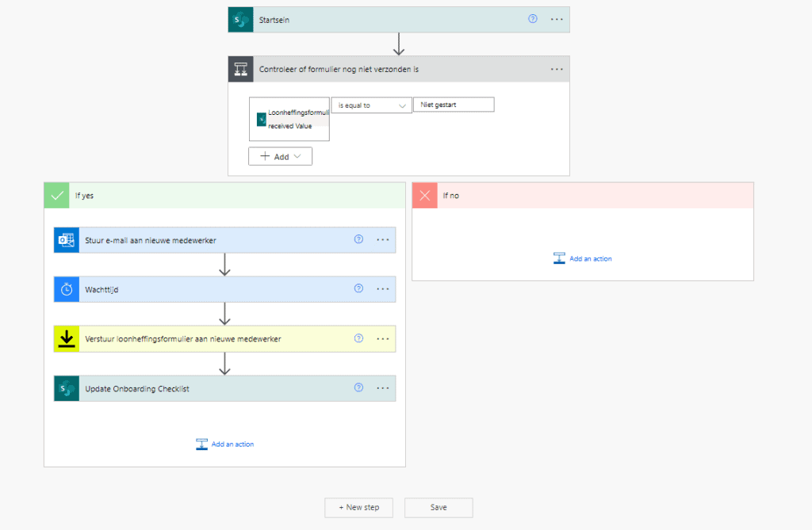Click the condition icon on Controleer step

tap(240, 69)
